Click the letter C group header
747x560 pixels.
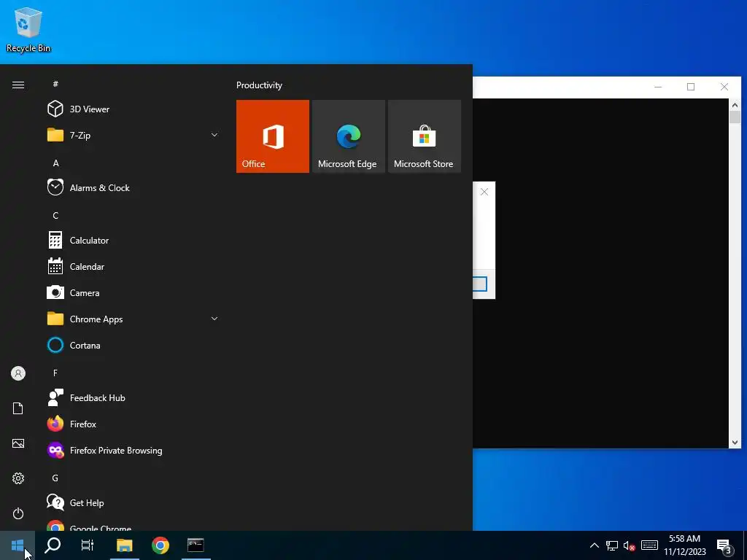pos(55,216)
